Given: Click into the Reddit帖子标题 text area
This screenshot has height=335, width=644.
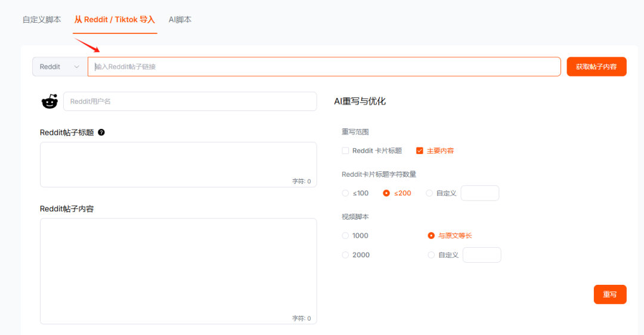Looking at the screenshot, I should tap(178, 165).
